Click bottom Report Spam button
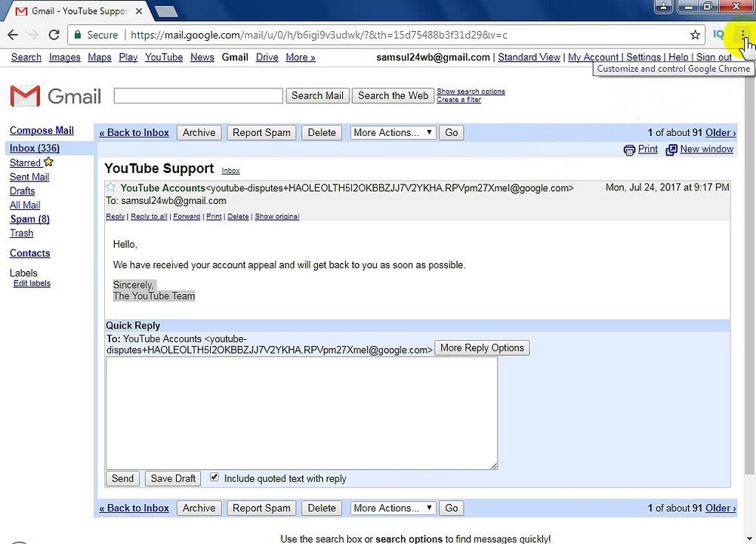This screenshot has height=544, width=756. (261, 508)
